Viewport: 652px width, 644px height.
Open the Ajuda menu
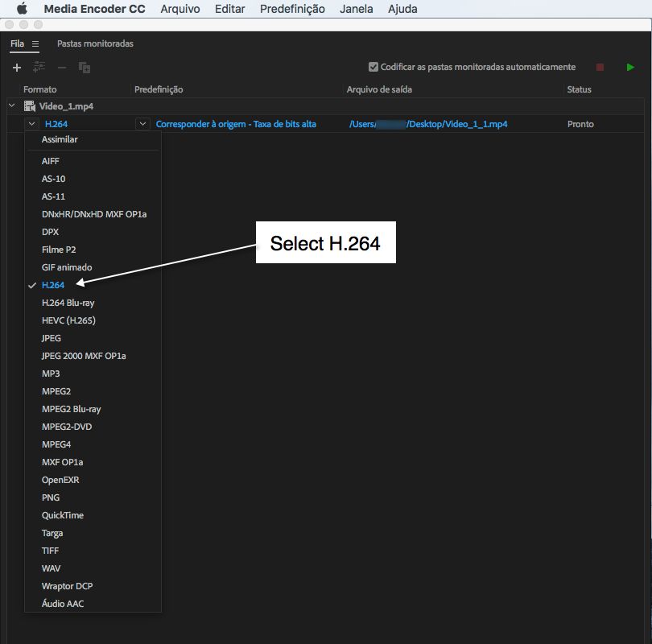click(x=402, y=9)
